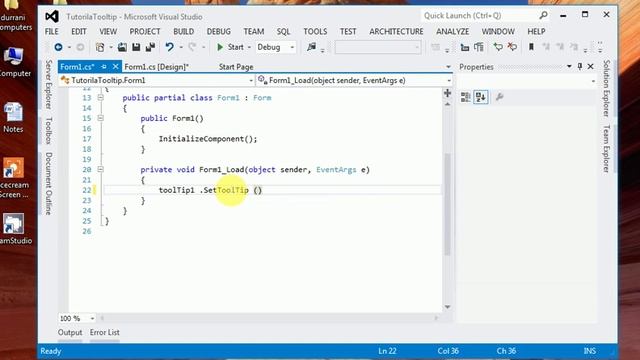Open the Properties window options dropdown
640x360 pixels.
coord(569,67)
